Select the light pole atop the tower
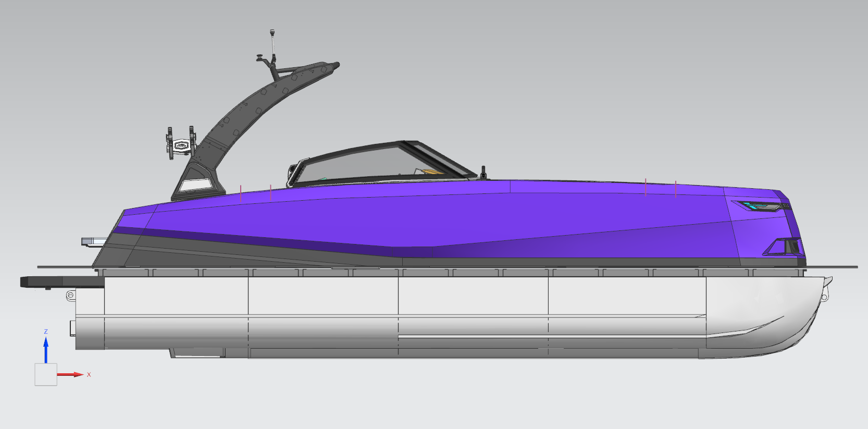Screen dimensions: 868x429 coord(272,46)
